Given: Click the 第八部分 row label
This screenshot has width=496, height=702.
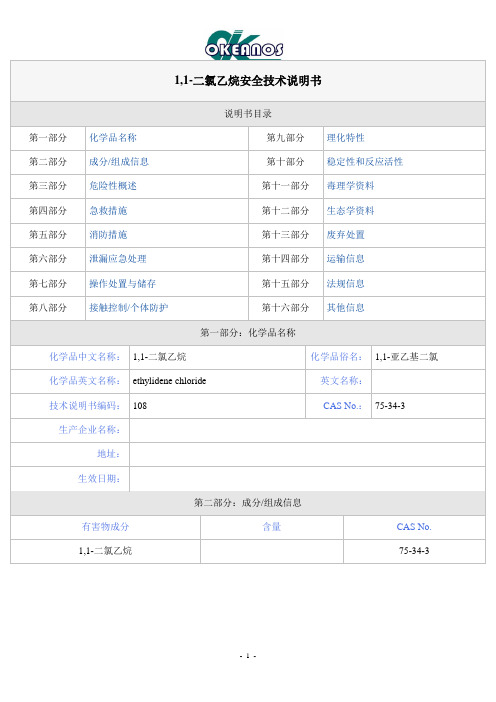Looking at the screenshot, I should coord(48,308).
